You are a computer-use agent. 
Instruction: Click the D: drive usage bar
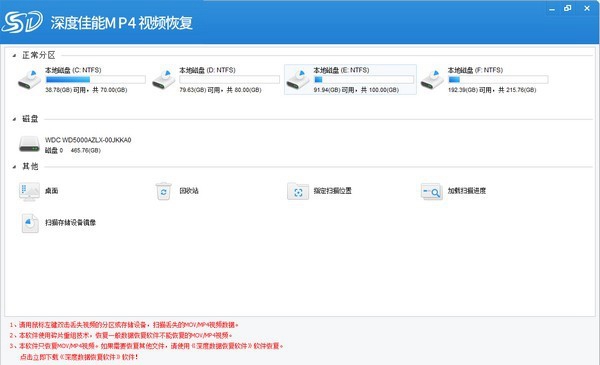click(x=230, y=80)
